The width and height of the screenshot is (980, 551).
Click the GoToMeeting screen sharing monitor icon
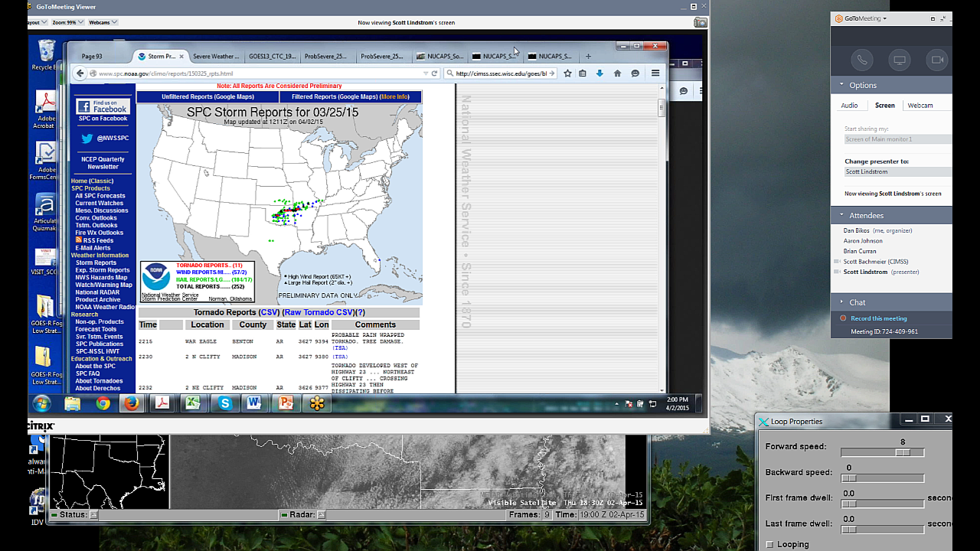click(x=900, y=60)
